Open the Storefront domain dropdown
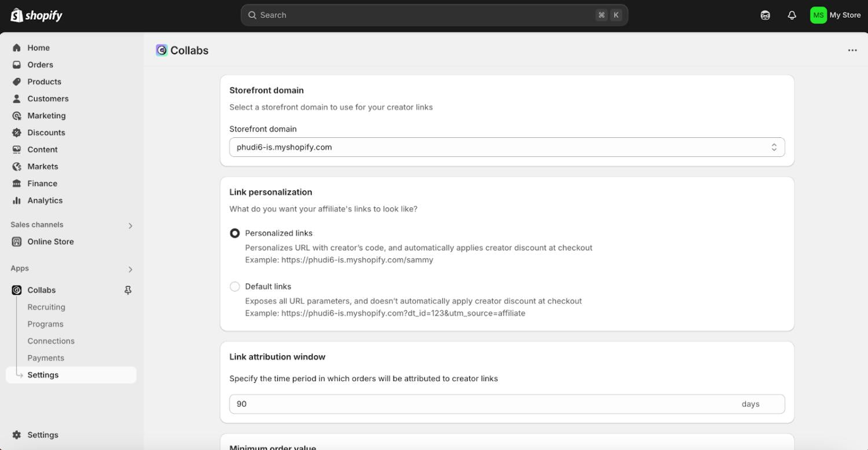The width and height of the screenshot is (868, 450). click(506, 147)
